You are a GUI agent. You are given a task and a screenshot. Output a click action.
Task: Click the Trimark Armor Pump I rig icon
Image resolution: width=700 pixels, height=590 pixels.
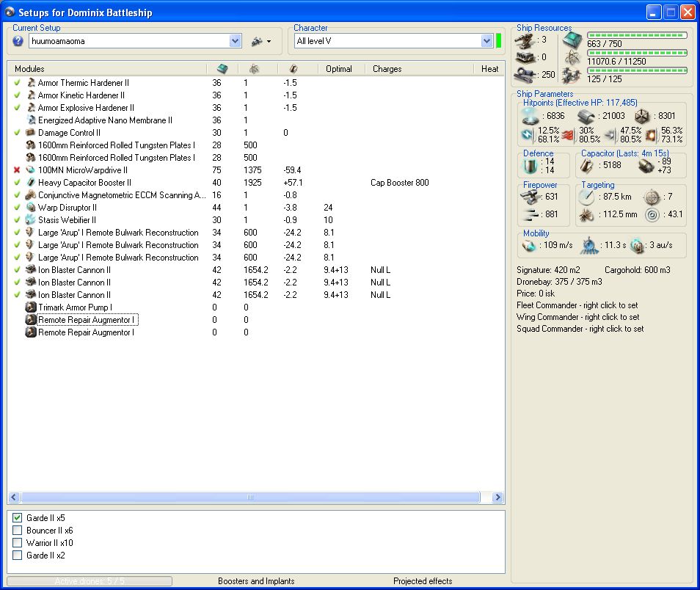point(31,307)
